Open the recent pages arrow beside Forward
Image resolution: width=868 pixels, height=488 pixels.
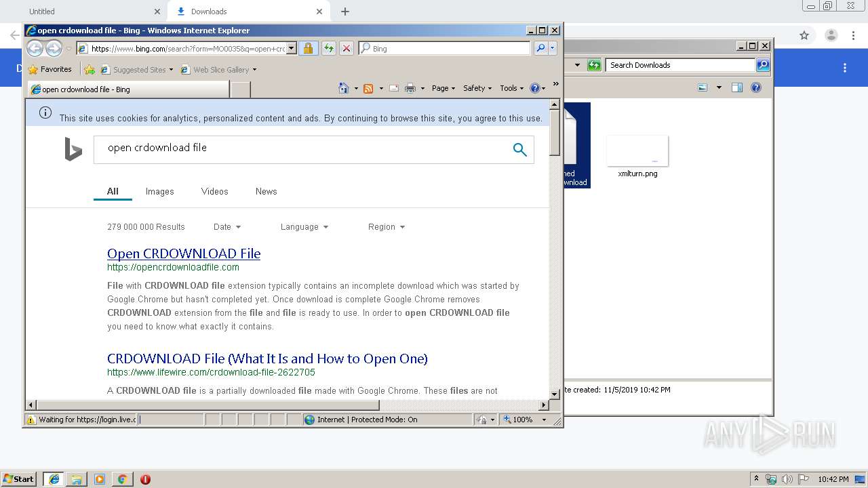pyautogui.click(x=68, y=49)
